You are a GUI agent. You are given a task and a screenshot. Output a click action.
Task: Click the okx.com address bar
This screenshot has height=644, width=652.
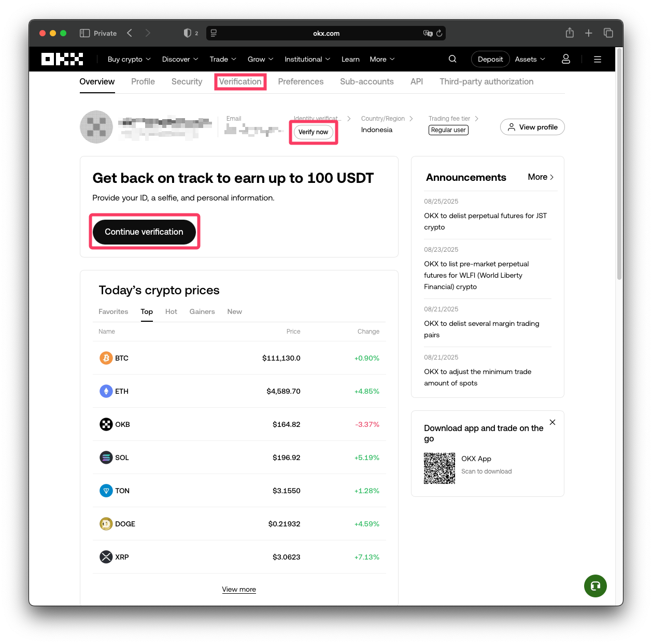point(326,33)
